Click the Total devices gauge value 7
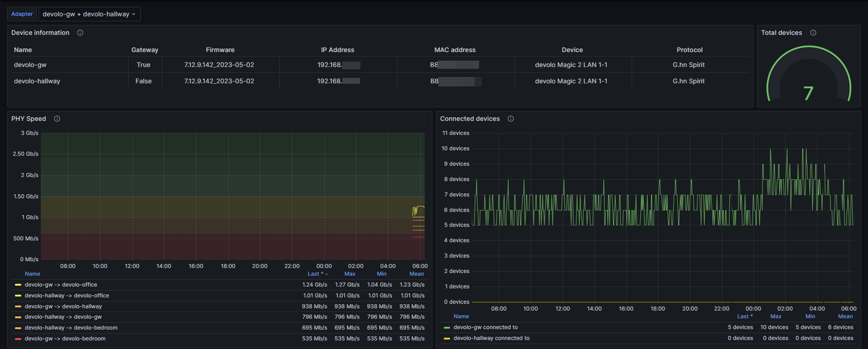The width and height of the screenshot is (868, 349). coord(808,93)
